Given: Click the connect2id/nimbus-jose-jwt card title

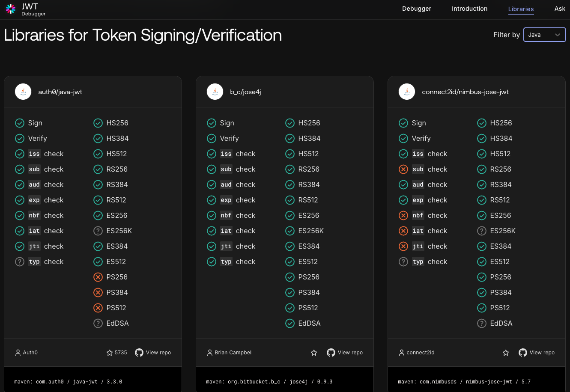Looking at the screenshot, I should [x=465, y=92].
